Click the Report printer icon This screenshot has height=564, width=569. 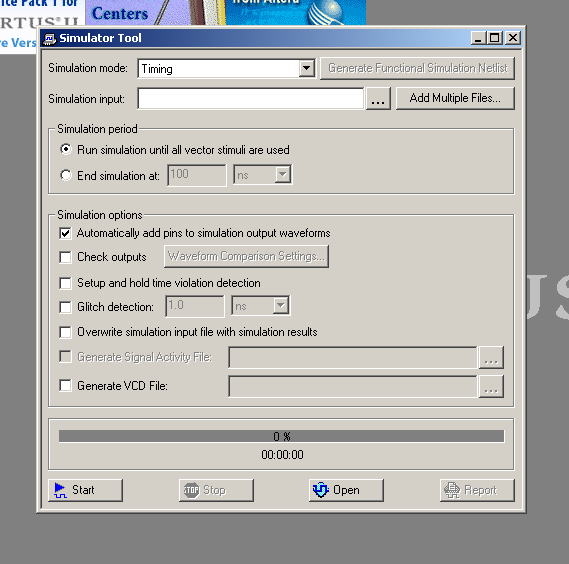tap(452, 490)
